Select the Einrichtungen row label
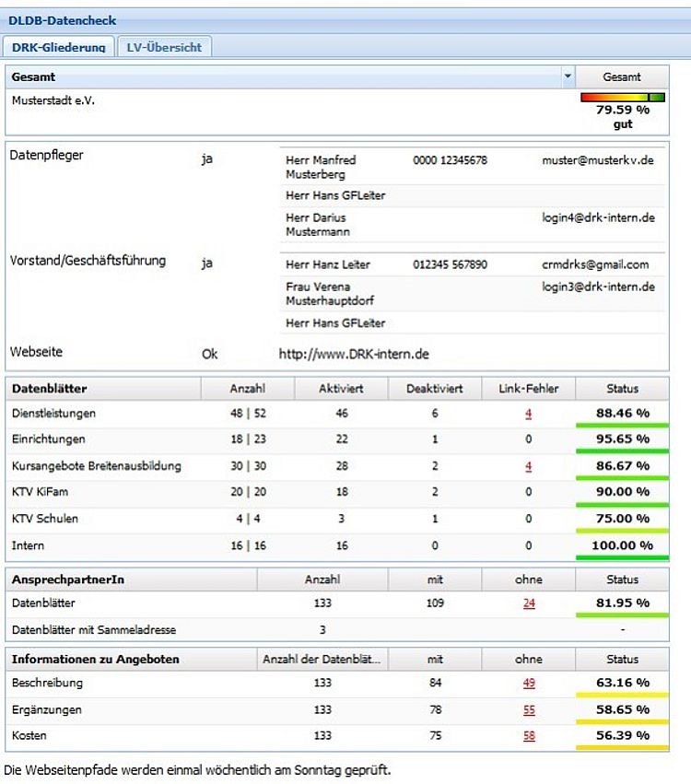Viewport: 691px width, 784px height. coord(48,440)
